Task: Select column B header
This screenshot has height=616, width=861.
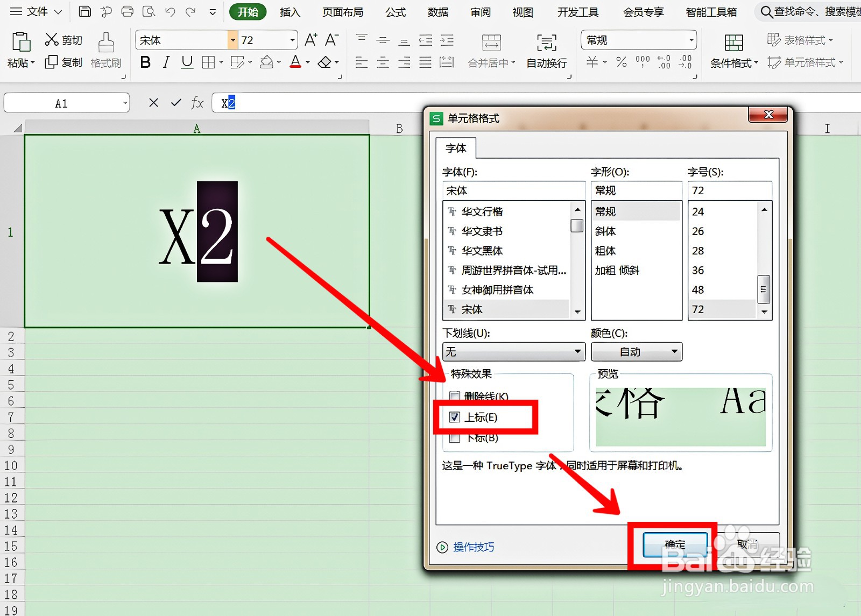Action: [x=399, y=129]
